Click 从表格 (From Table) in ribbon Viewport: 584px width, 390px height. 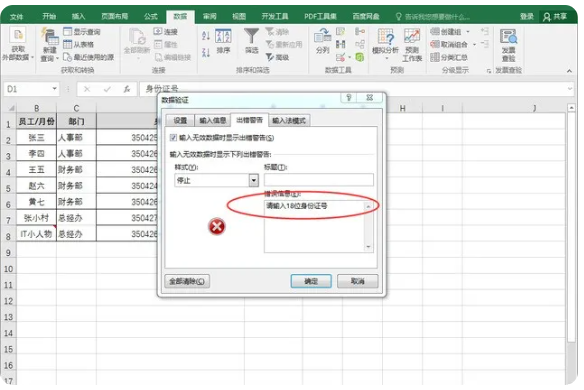(79, 44)
